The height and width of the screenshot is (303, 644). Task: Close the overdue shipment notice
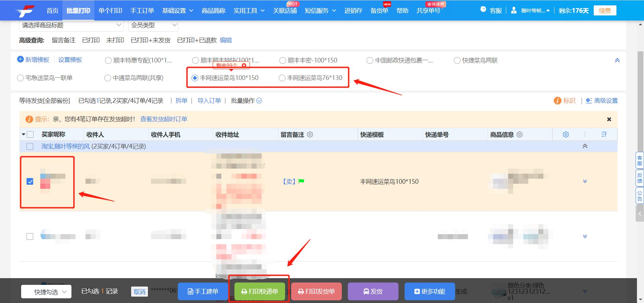point(609,119)
